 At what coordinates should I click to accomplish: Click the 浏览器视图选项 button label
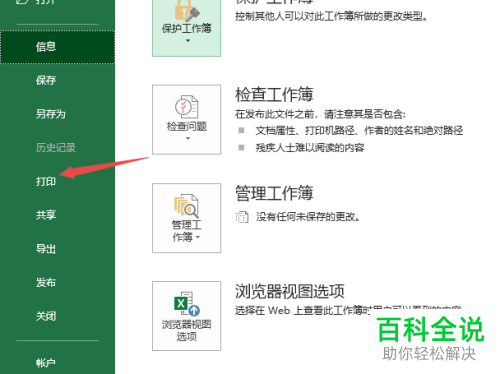[187, 330]
